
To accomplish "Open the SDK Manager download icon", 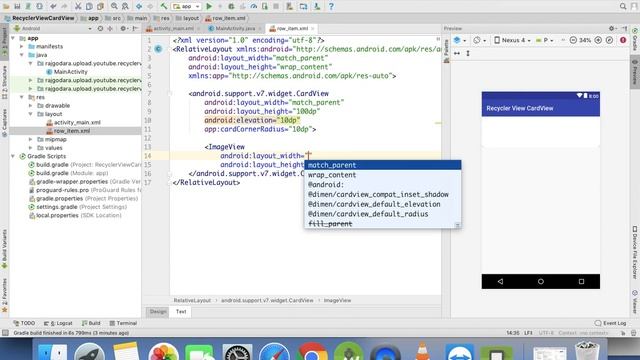I will point(317,6).
